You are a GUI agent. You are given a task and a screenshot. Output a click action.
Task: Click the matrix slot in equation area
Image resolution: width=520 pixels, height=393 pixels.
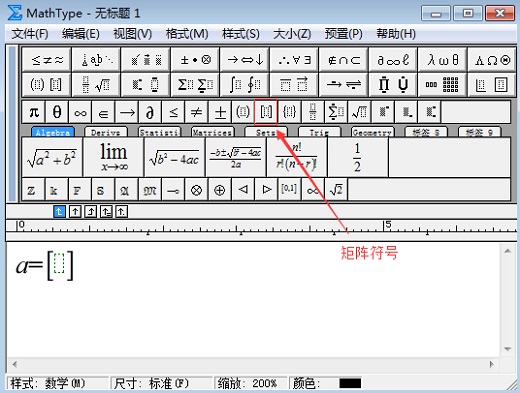pyautogui.click(x=59, y=263)
